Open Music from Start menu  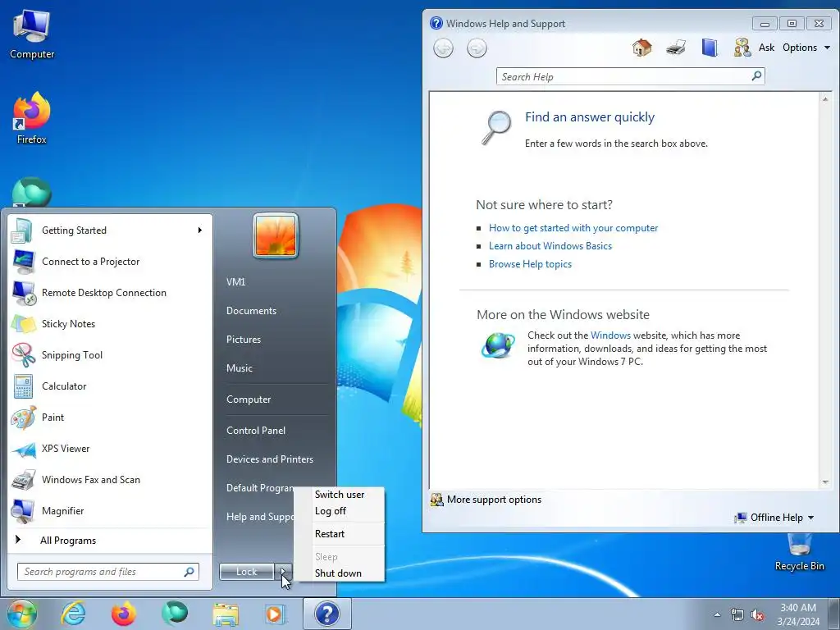240,368
